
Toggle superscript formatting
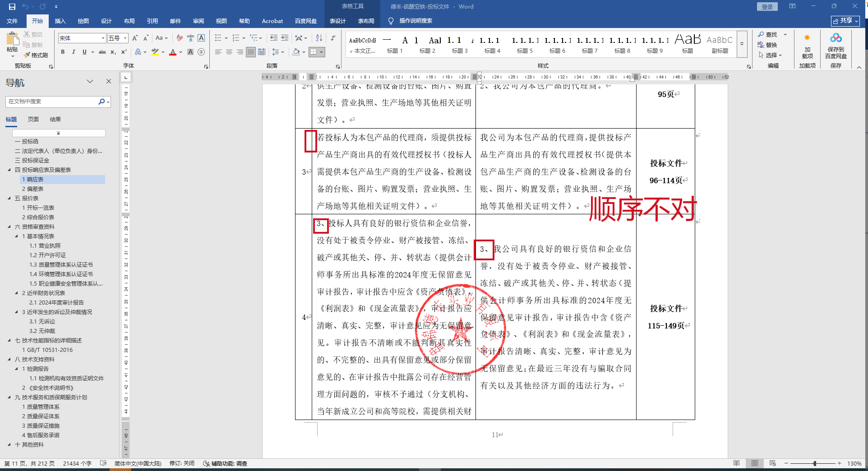pos(124,52)
